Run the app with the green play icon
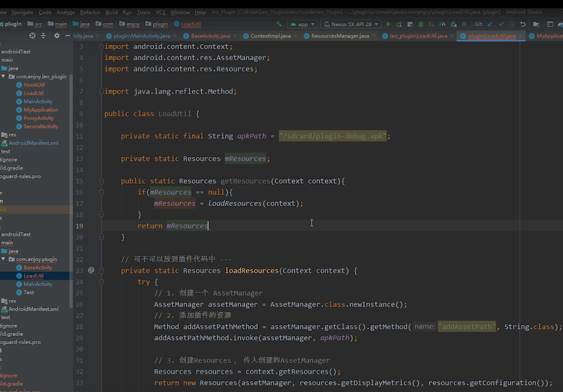Screen dimensions: 563x392 [x=389, y=24]
